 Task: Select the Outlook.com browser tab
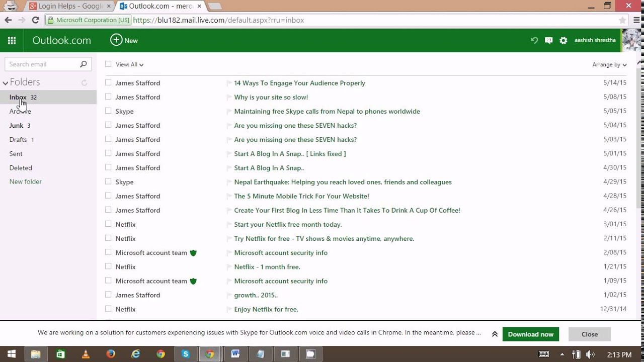[x=160, y=6]
